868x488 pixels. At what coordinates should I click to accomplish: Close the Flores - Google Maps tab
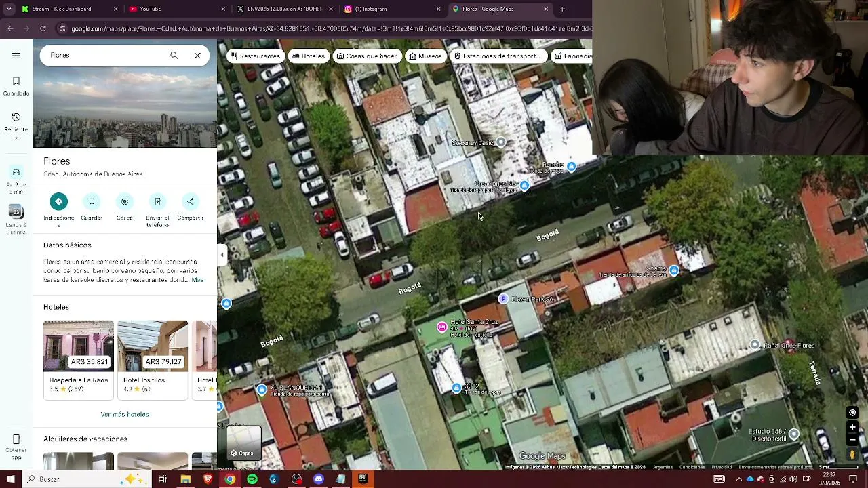[x=546, y=9]
